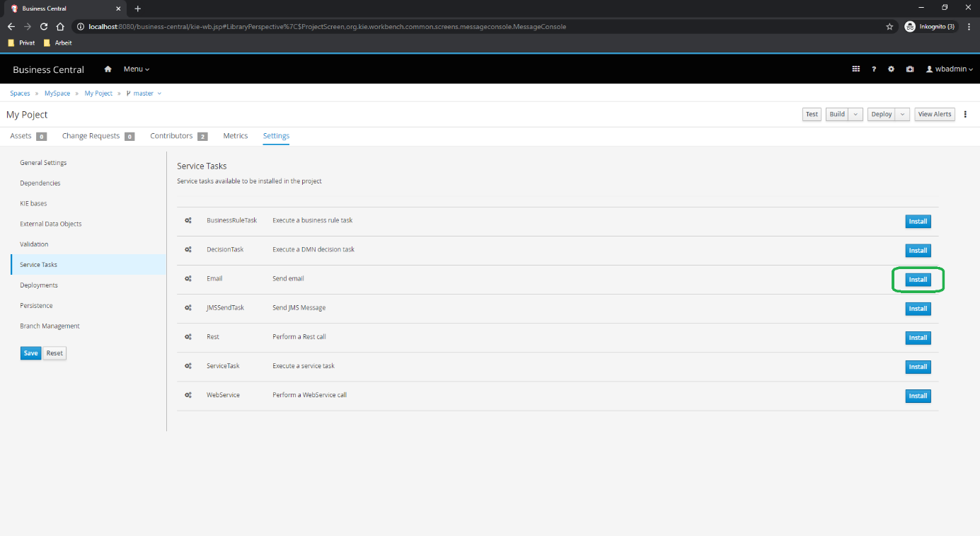Expand the Deploy options arrow
The image size is (980, 536).
[x=902, y=114]
